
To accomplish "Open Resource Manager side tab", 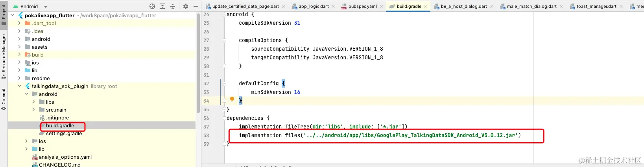I will pyautogui.click(x=4, y=55).
